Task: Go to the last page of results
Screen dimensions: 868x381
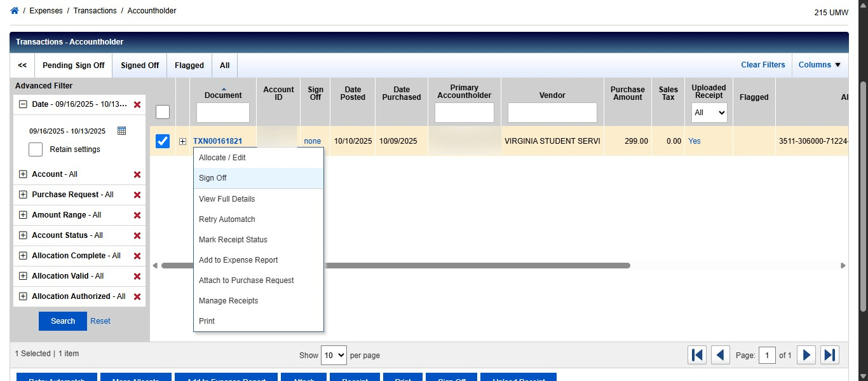Action: (830, 355)
